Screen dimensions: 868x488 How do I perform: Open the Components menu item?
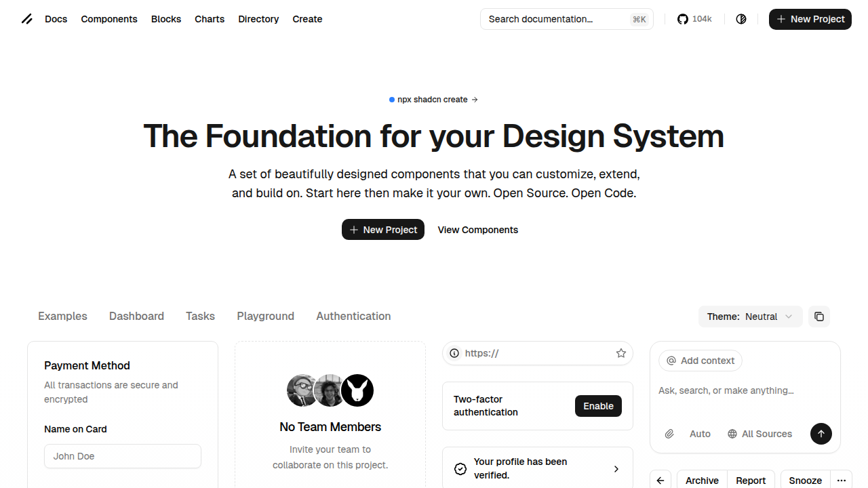point(109,19)
